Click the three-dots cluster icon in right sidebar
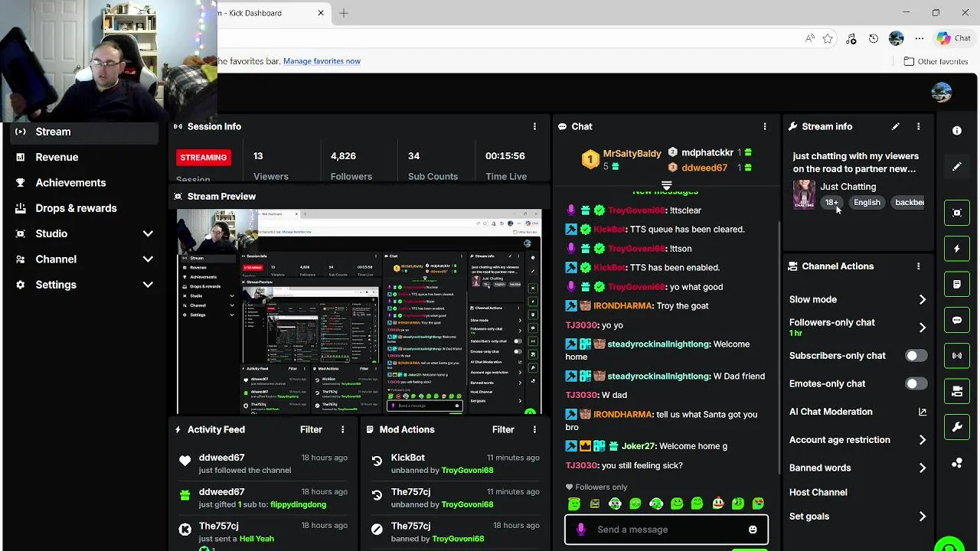 957,463
